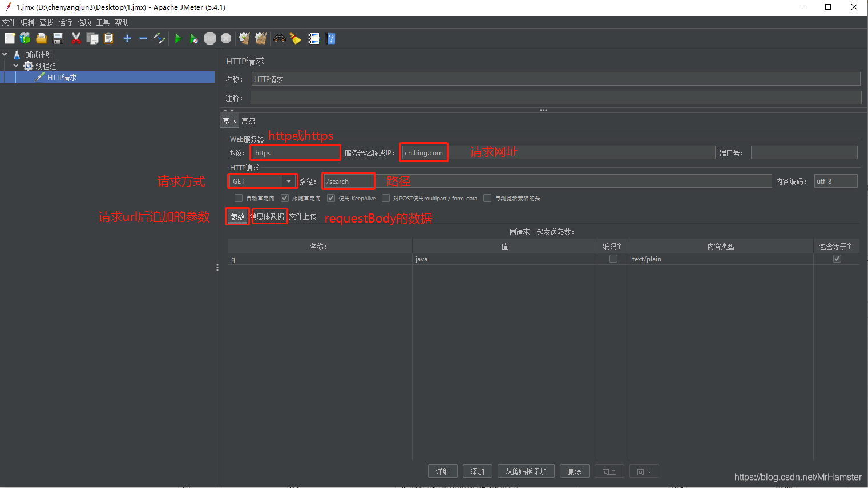
Task: Click the 名称 field with HTTP请求
Action: click(x=556, y=79)
